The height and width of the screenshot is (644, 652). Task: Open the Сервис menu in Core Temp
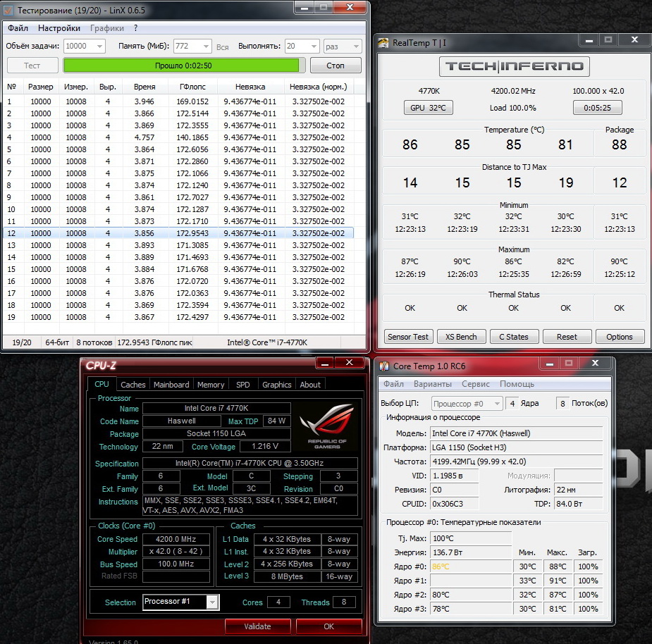point(475,384)
